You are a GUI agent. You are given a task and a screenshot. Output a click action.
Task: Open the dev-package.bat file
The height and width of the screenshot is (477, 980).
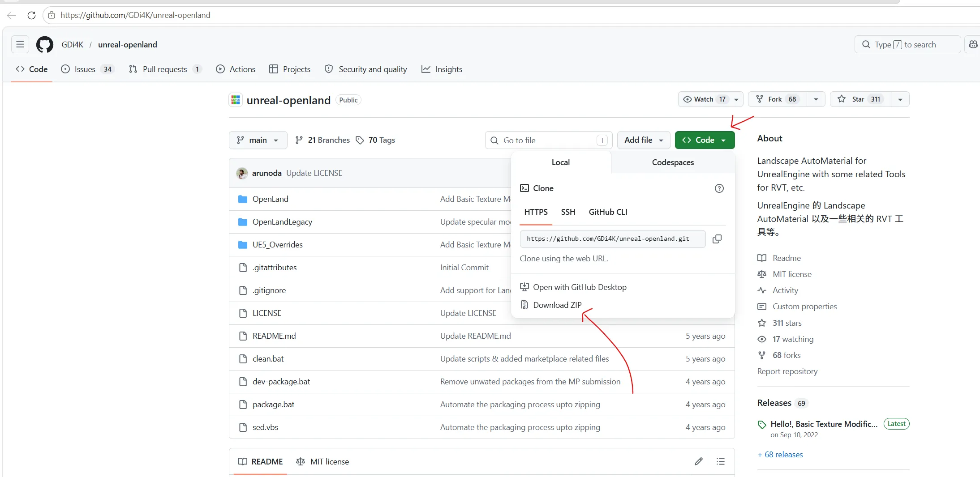point(281,382)
